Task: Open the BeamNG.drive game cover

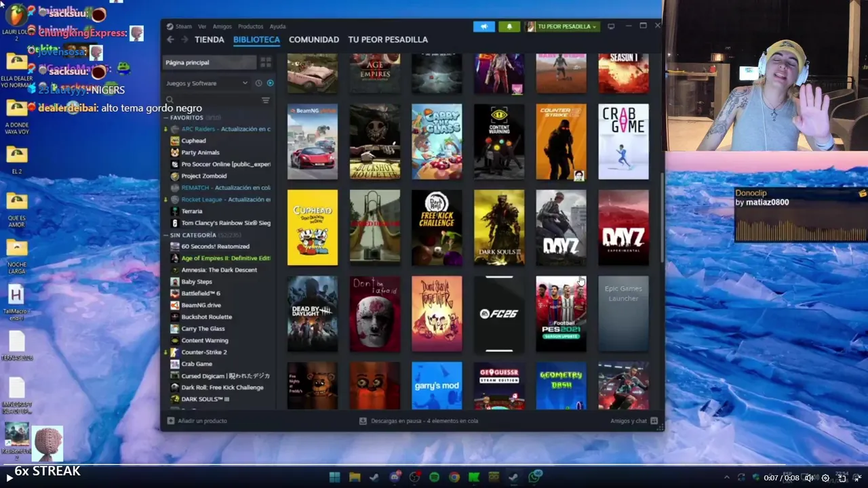Action: pyautogui.click(x=313, y=142)
